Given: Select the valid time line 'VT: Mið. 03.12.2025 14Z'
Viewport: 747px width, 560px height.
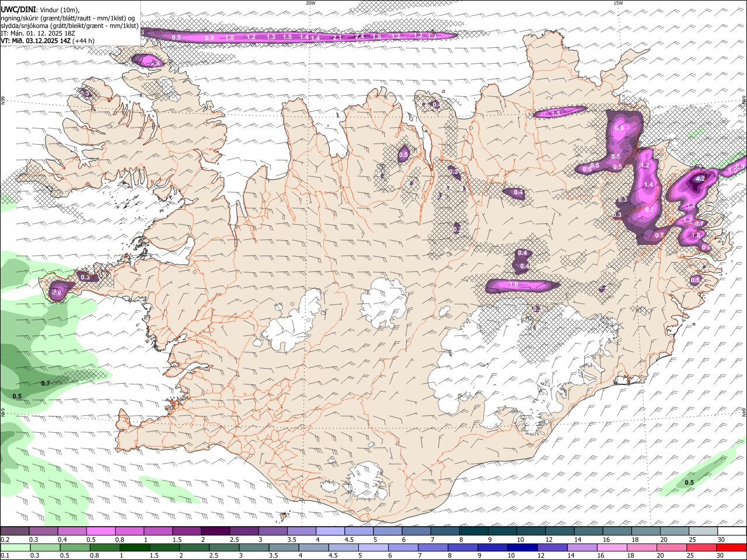Looking at the screenshot, I should coord(34,41).
